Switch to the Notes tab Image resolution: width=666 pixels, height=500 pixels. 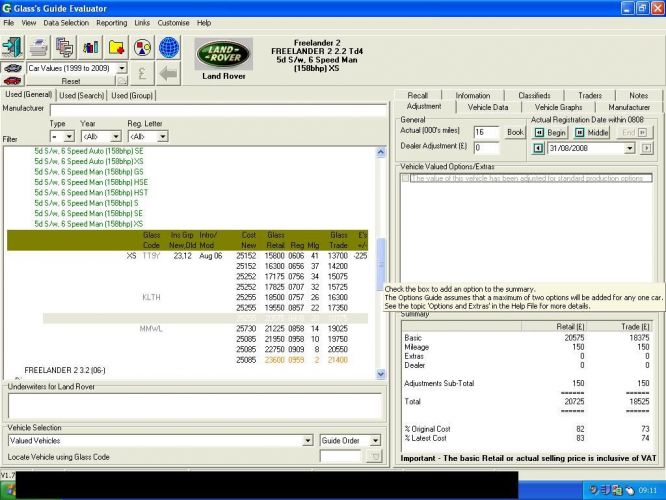click(x=638, y=96)
